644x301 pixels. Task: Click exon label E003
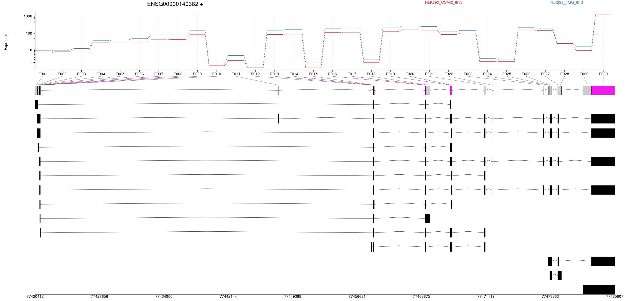81,74
